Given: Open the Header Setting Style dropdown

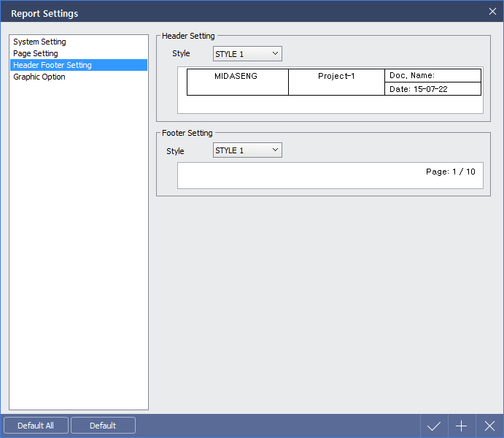Looking at the screenshot, I should (x=247, y=54).
